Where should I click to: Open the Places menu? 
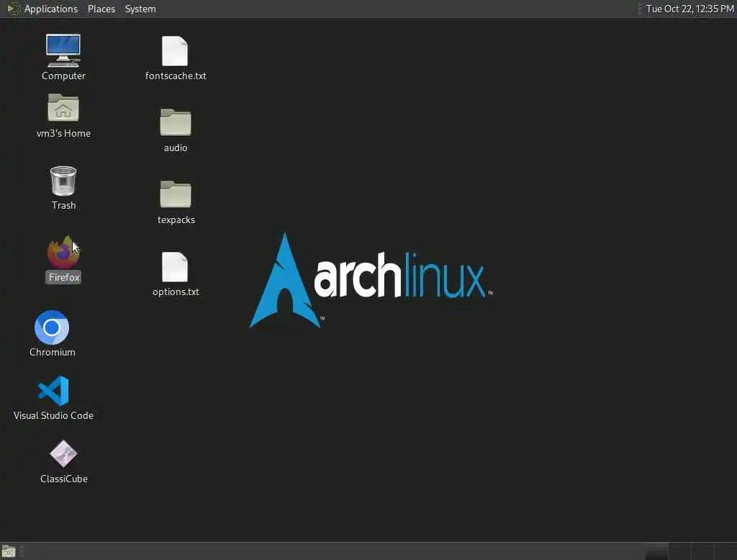click(x=101, y=9)
